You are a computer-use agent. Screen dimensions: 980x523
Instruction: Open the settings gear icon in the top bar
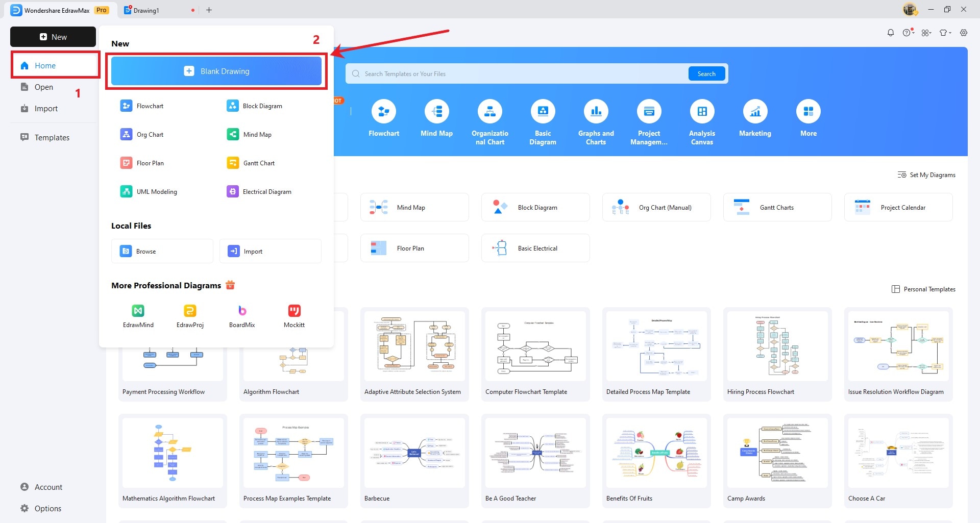[x=964, y=33]
